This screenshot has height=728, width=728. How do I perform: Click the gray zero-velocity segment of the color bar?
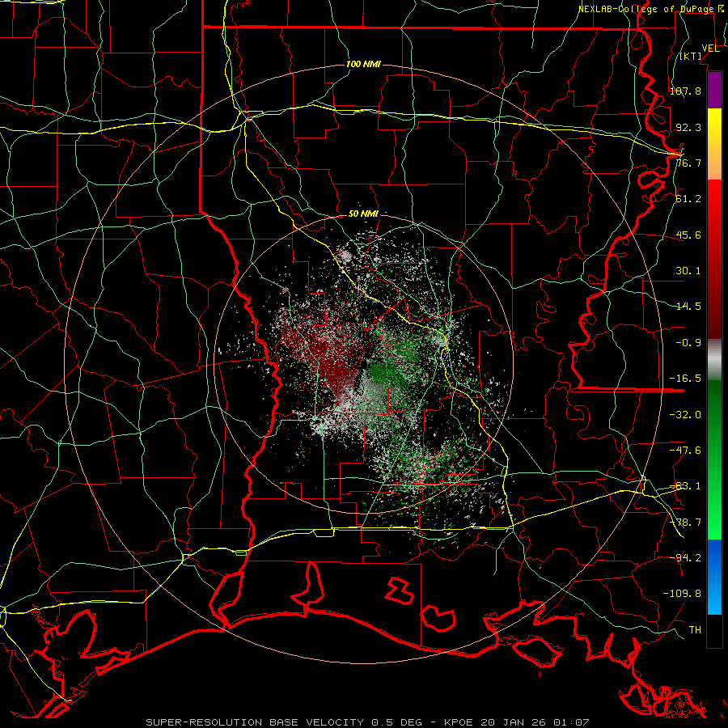point(714,360)
